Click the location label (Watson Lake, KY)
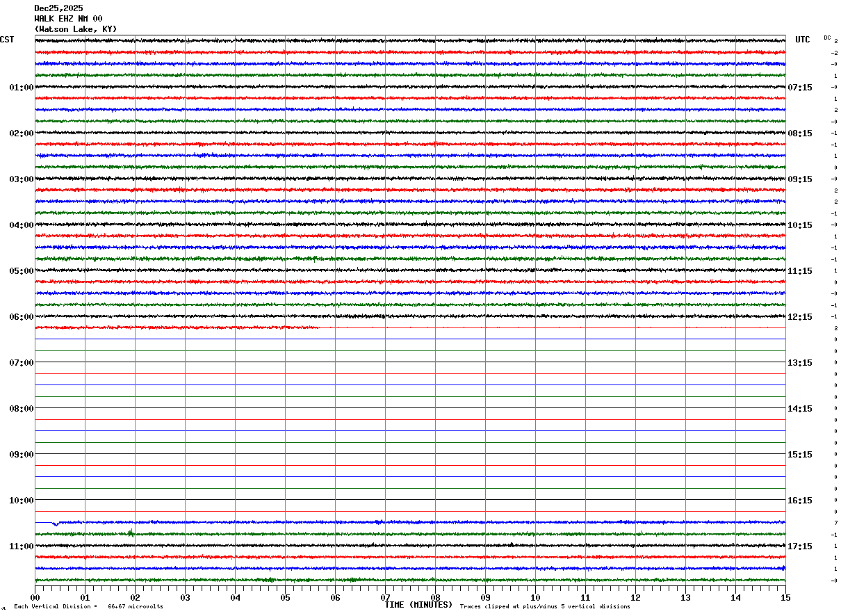The width and height of the screenshot is (841, 616). tap(76, 29)
